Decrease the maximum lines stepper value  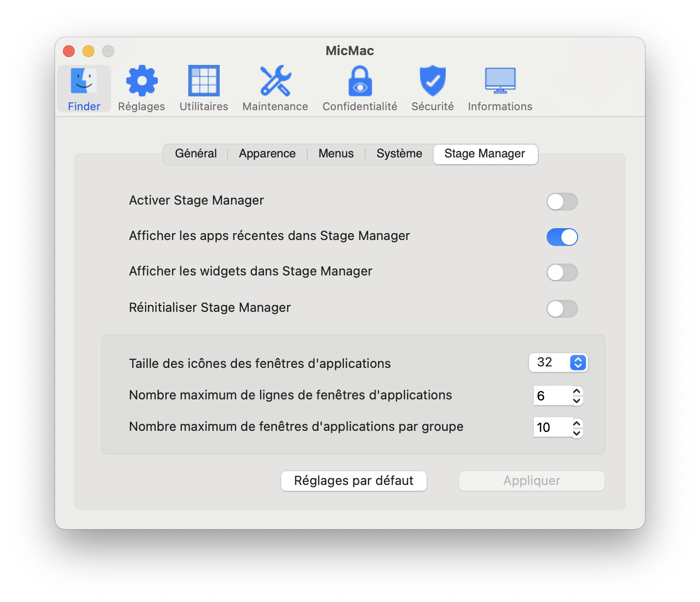point(578,401)
